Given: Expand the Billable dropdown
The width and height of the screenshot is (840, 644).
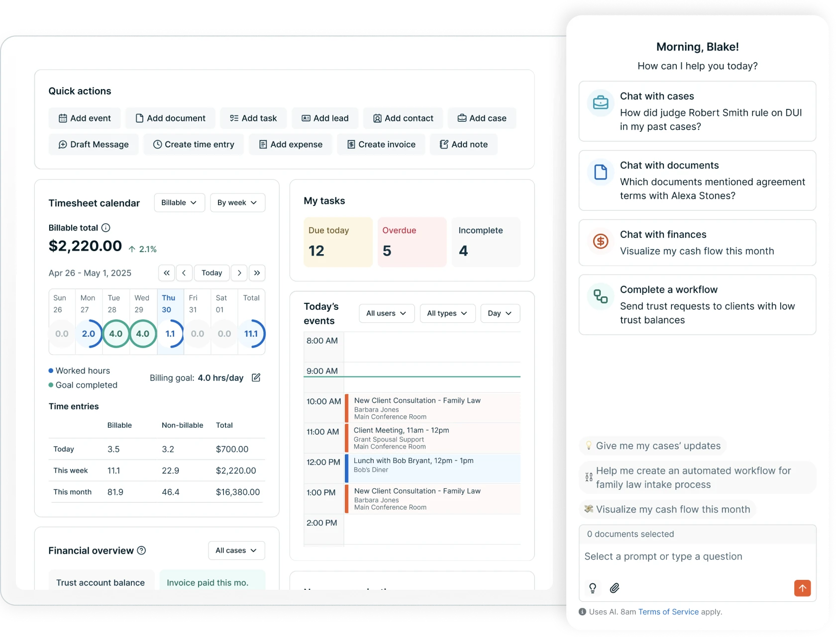Looking at the screenshot, I should pos(179,203).
